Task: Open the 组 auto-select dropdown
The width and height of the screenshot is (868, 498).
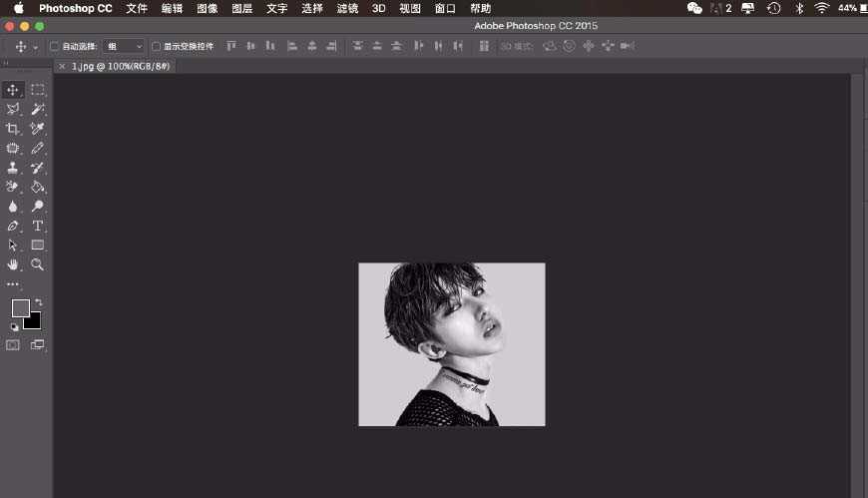Action: 124,46
